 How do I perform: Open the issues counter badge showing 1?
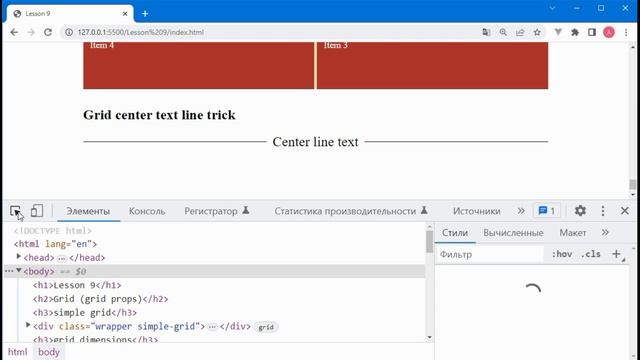[547, 211]
